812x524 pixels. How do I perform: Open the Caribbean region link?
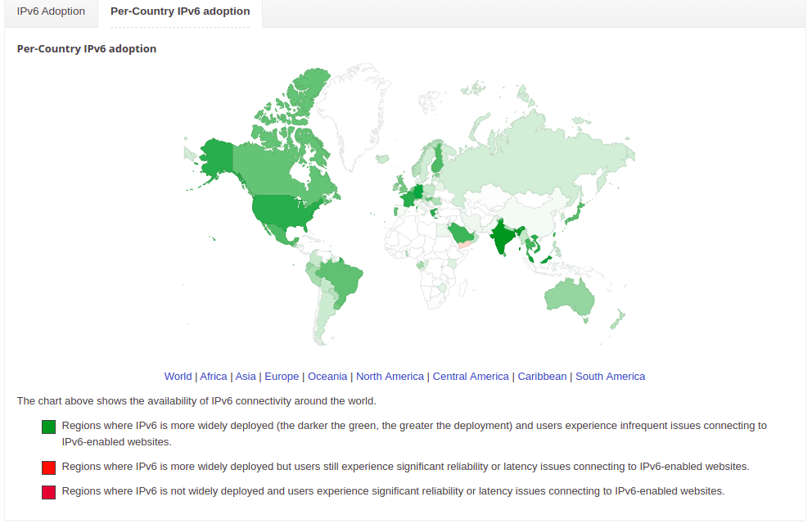(x=541, y=376)
